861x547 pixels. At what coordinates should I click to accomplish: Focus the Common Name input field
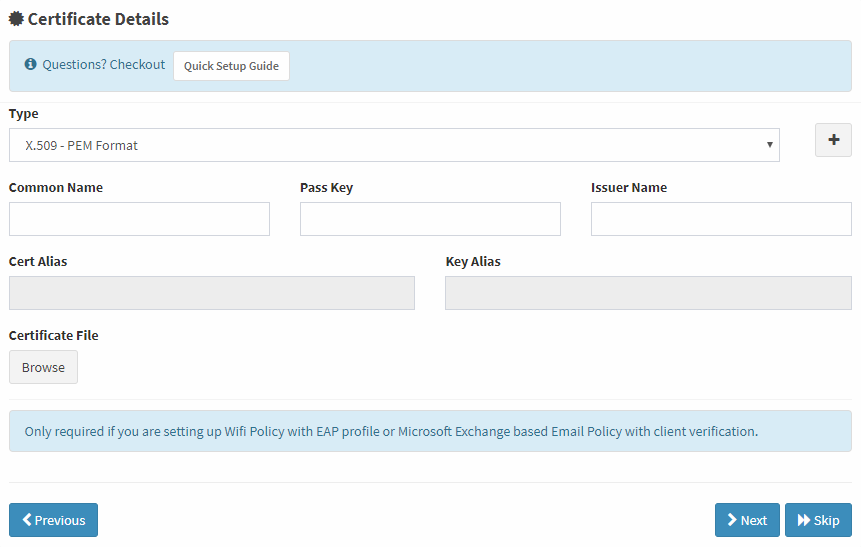(139, 219)
